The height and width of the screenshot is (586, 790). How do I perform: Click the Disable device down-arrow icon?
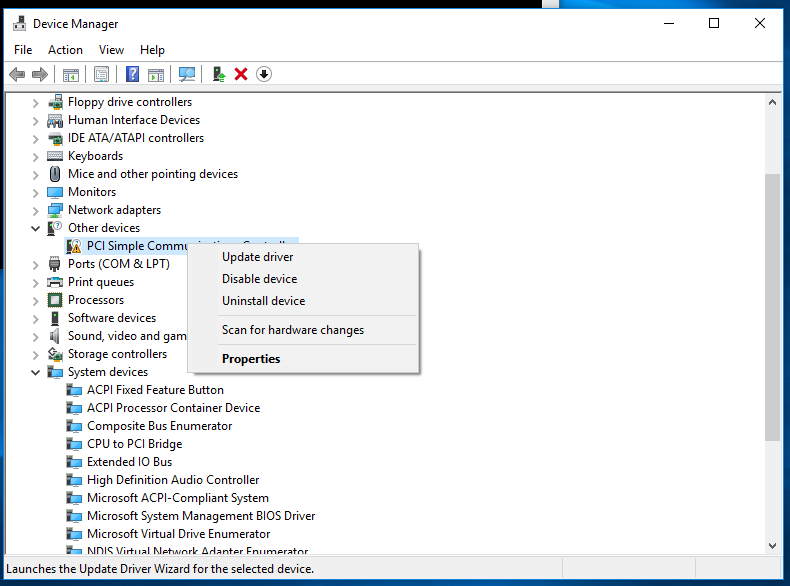click(264, 74)
